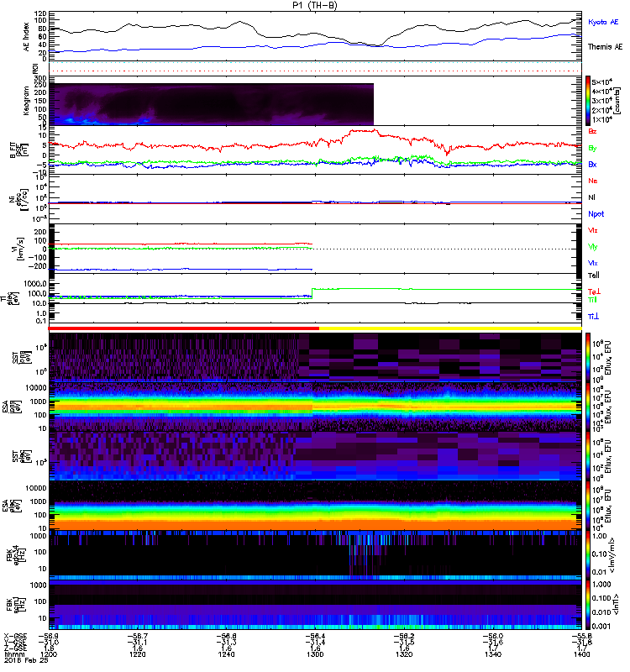
Task: Select the red "Bz" legend label
Action: click(592, 131)
